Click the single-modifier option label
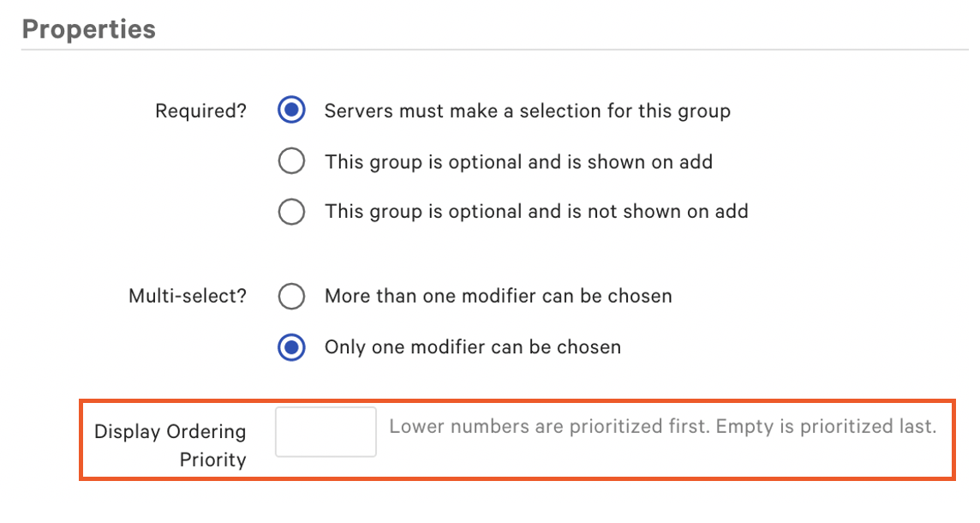This screenshot has width=980, height=523. 472,347
